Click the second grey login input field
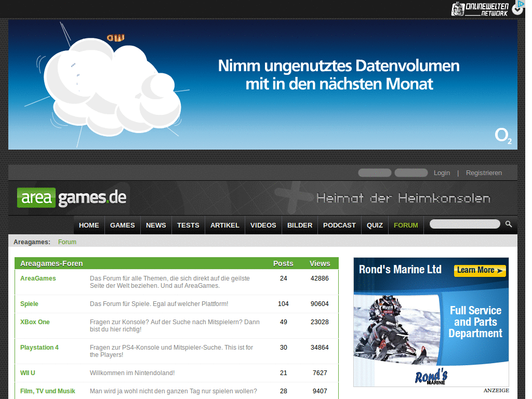The height and width of the screenshot is (399, 532). tap(411, 172)
